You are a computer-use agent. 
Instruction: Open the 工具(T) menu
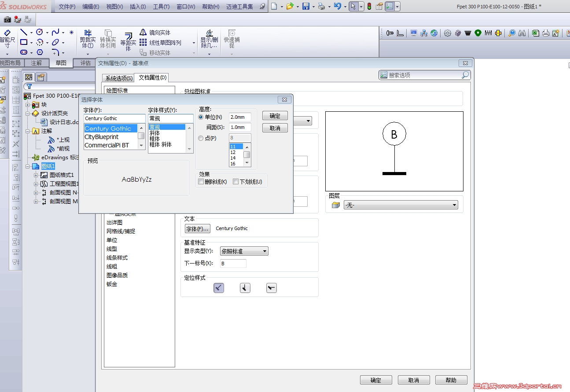click(x=161, y=7)
